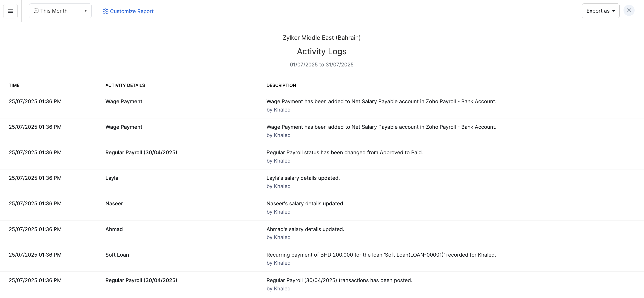Open the hamburger menu icon
Image resolution: width=644 pixels, height=298 pixels.
tap(10, 11)
